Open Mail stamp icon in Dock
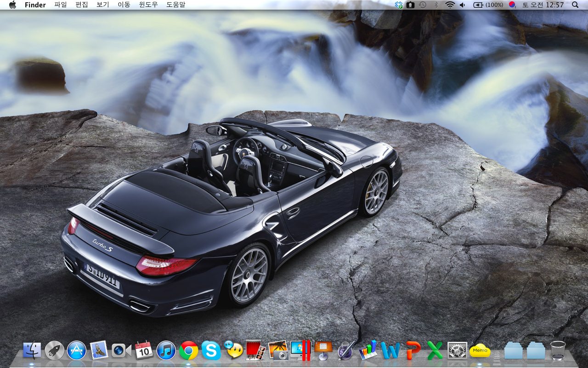 tap(99, 351)
